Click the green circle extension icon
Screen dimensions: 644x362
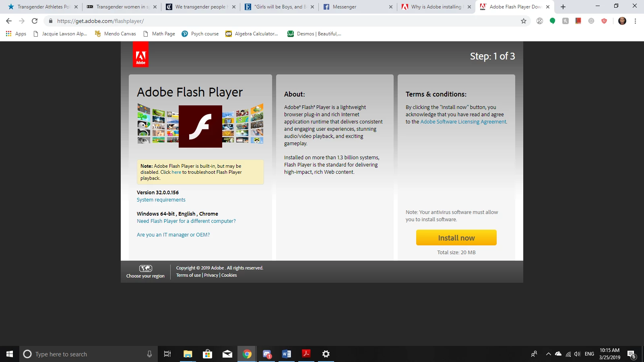553,21
